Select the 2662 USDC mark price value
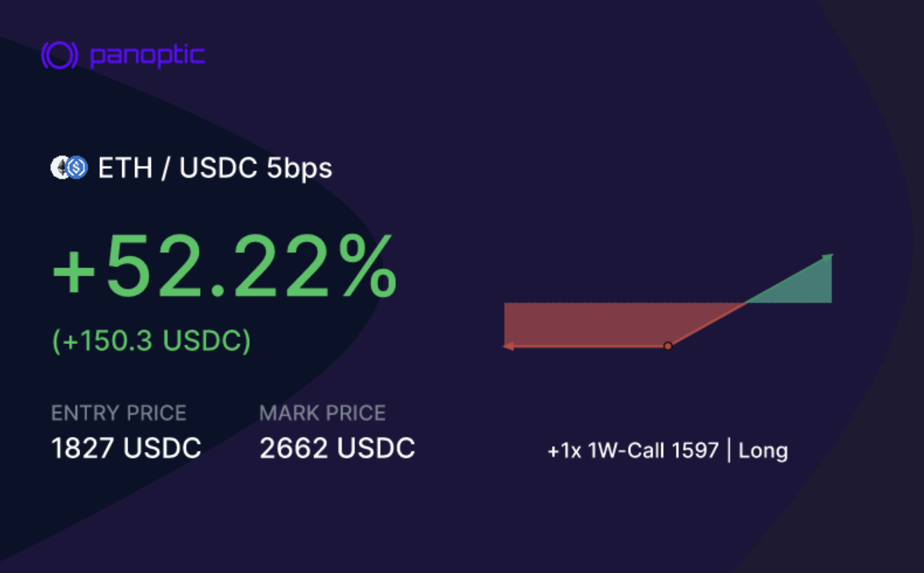 coord(337,448)
